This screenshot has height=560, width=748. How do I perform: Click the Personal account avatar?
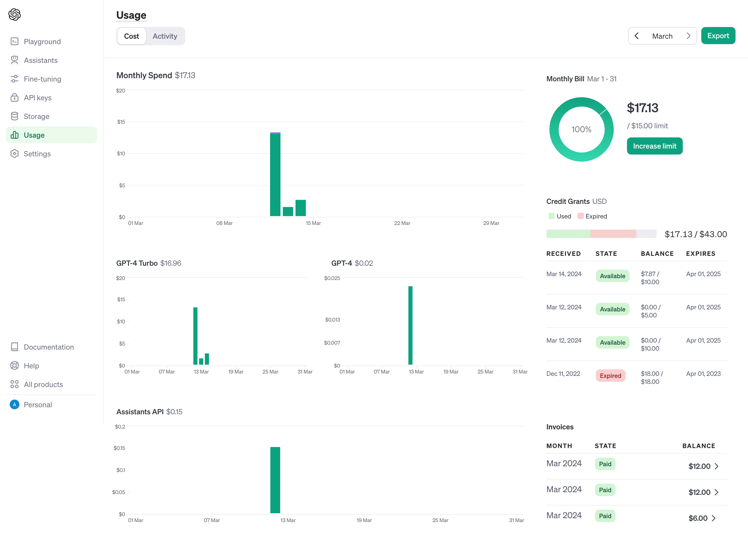point(15,404)
